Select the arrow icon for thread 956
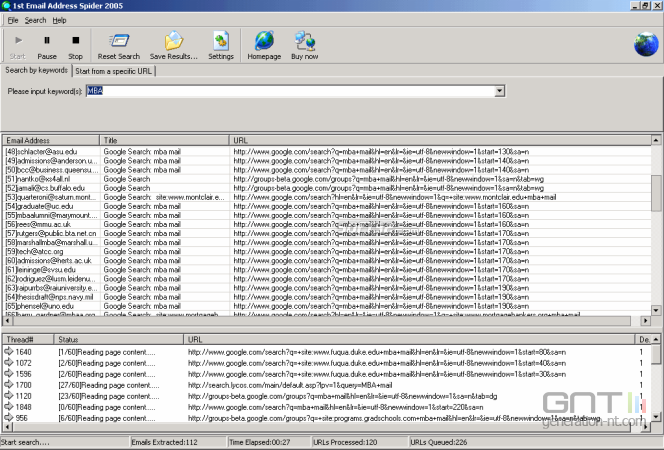This screenshot has height=450, width=664. [x=9, y=417]
